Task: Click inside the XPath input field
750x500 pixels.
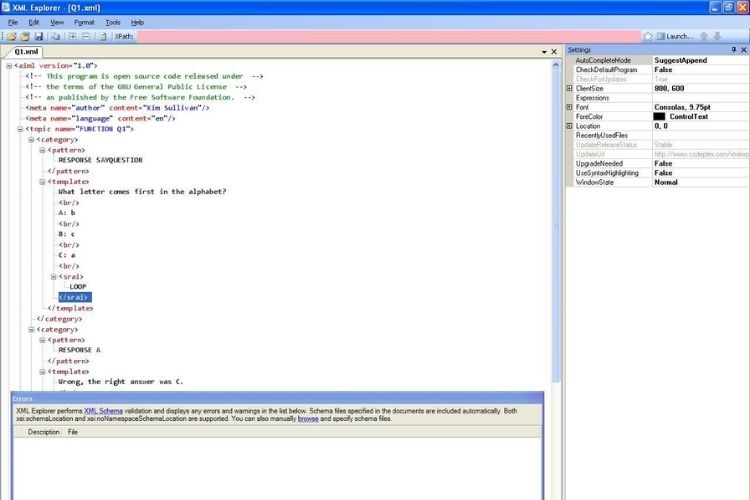Action: 390,36
